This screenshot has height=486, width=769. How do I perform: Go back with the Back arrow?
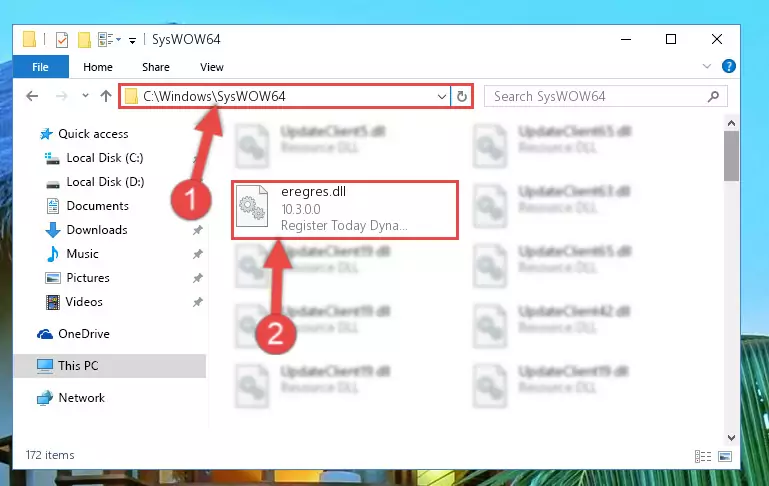tap(32, 96)
